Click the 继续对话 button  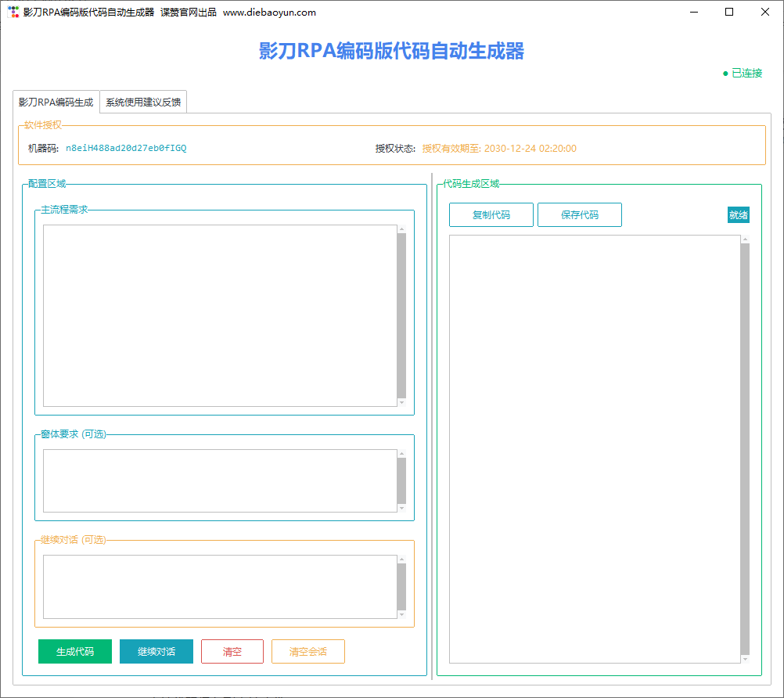pos(156,652)
